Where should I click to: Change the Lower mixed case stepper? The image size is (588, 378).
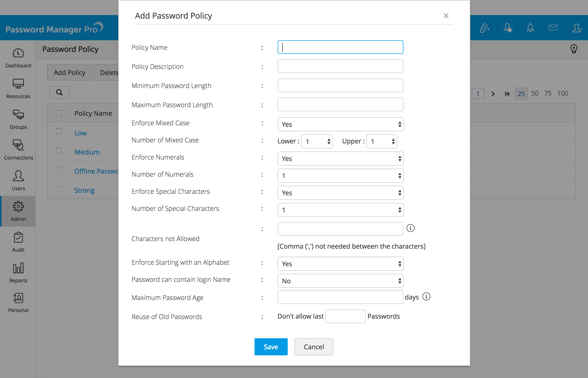coord(317,141)
